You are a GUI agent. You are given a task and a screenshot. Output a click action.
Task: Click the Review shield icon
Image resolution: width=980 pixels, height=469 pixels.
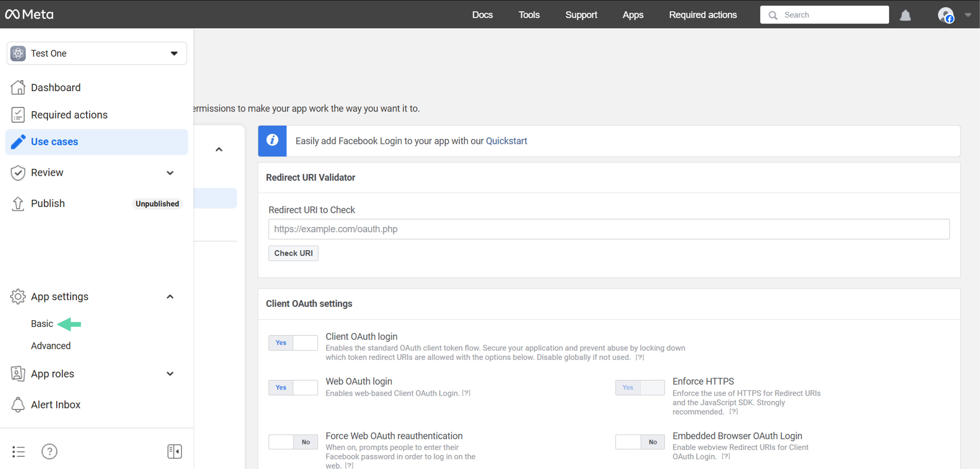point(18,173)
